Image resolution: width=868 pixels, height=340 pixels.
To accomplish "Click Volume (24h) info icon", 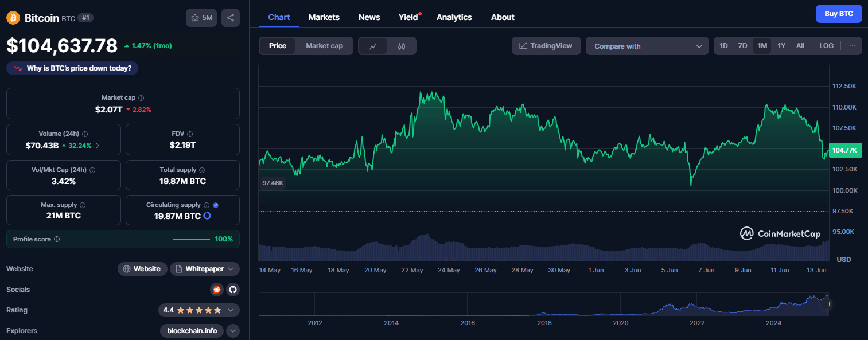I will coord(85,134).
